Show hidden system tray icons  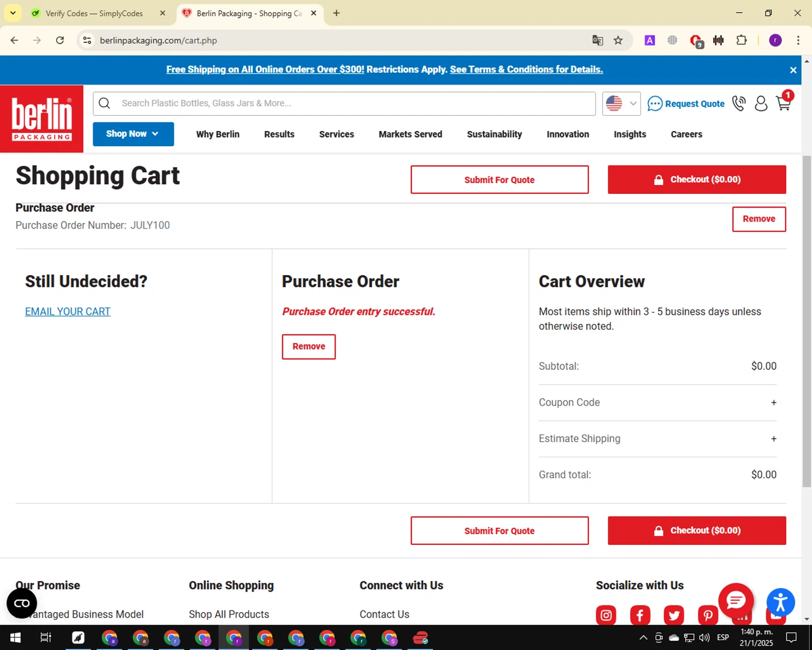pyautogui.click(x=643, y=638)
